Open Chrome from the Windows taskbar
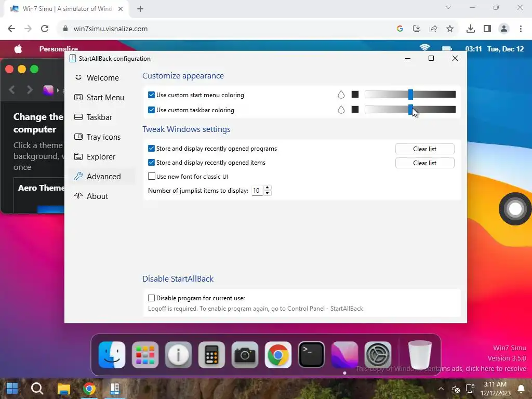The height and width of the screenshot is (399, 532). (x=89, y=389)
